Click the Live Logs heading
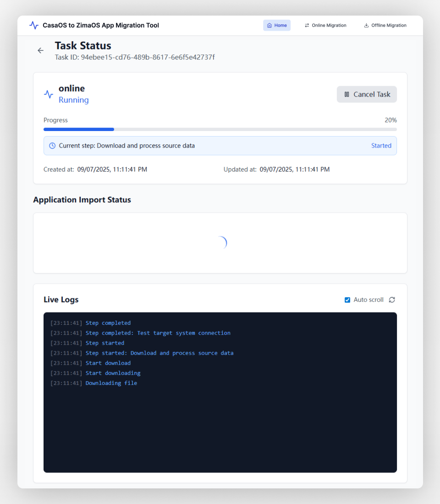 (61, 300)
